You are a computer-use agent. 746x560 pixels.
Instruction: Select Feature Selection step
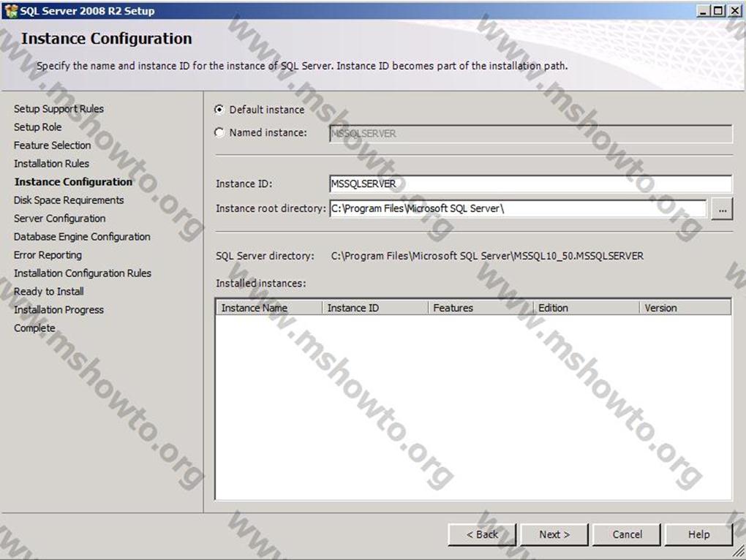[53, 145]
